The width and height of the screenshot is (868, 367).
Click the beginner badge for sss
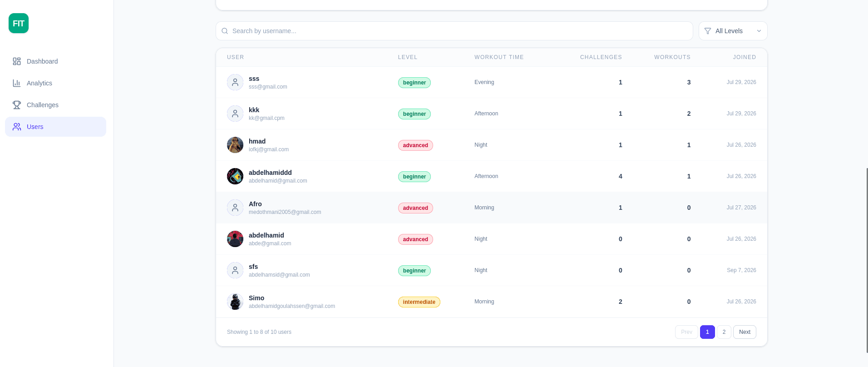point(414,83)
